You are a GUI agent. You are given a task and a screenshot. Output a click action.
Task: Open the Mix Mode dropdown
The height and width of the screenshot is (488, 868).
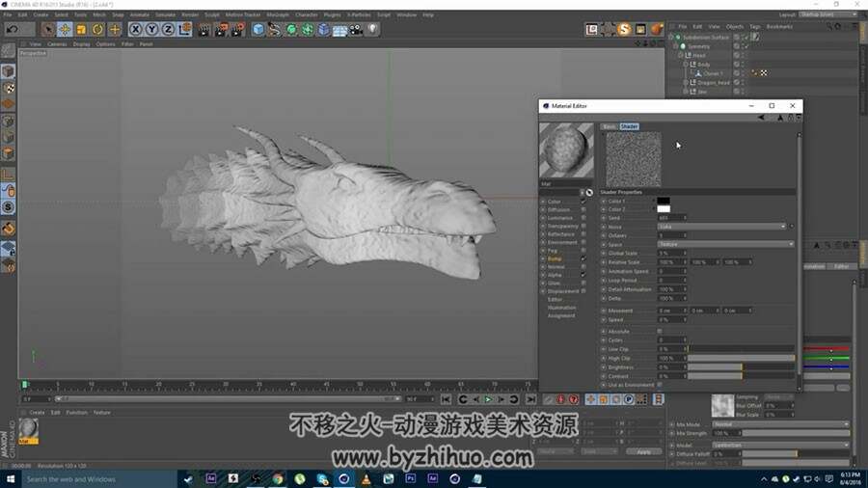780,424
